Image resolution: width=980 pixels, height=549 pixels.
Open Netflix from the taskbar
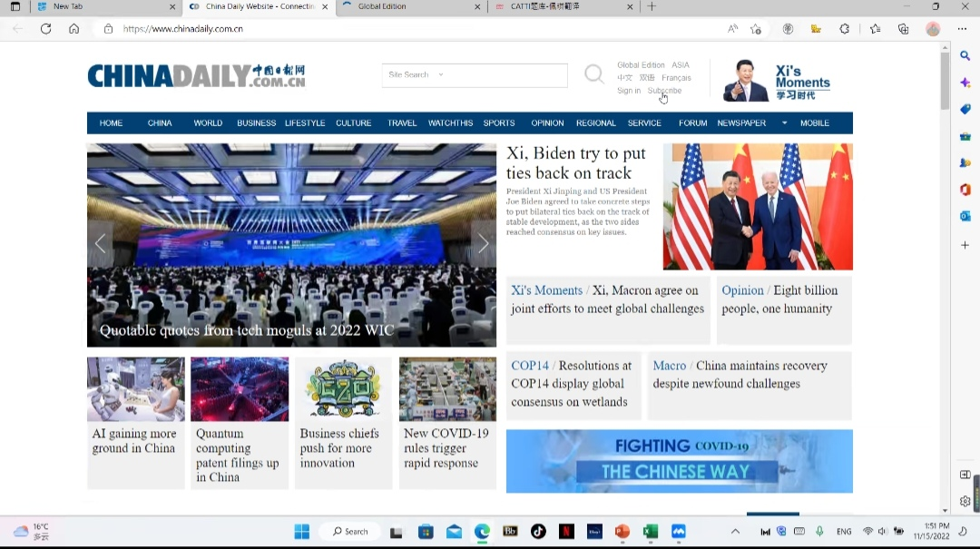[x=566, y=532]
